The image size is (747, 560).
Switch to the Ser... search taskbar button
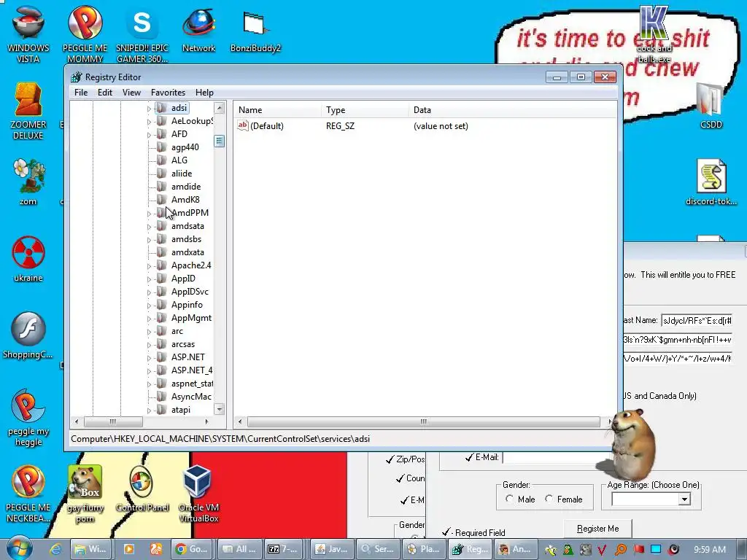pos(377,549)
